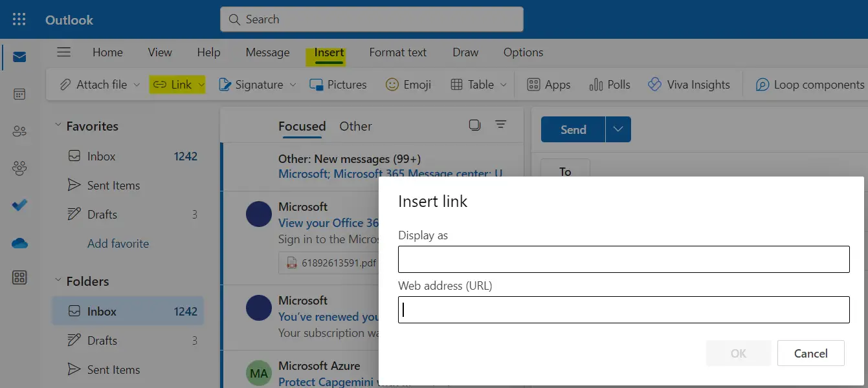Switch to the Format text tab
Viewport: 868px width, 388px height.
pos(398,52)
